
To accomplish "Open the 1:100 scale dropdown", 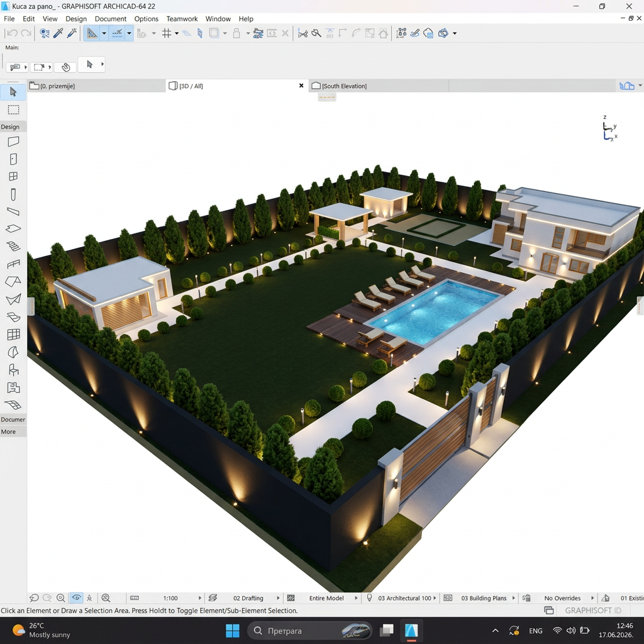I will click(x=201, y=598).
